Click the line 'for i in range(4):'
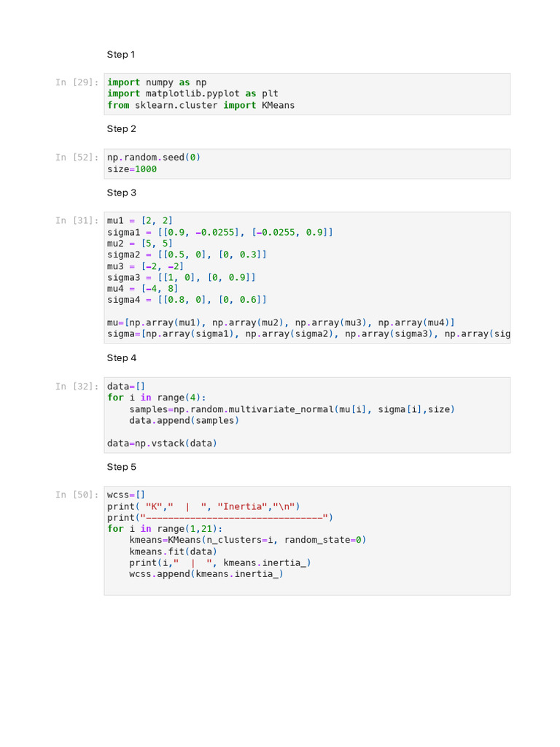This screenshot has height=747, width=560. click(x=157, y=398)
